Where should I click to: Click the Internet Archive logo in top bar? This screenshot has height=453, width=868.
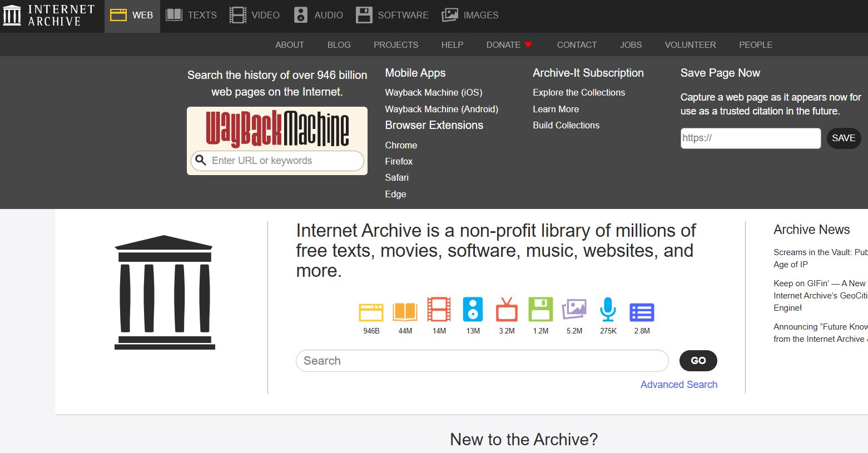[x=49, y=16]
